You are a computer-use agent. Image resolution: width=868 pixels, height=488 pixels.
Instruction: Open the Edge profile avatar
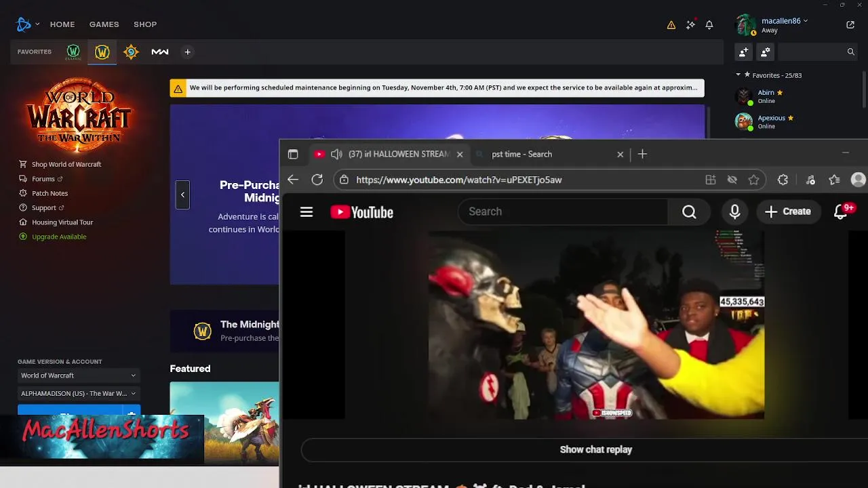coord(859,180)
